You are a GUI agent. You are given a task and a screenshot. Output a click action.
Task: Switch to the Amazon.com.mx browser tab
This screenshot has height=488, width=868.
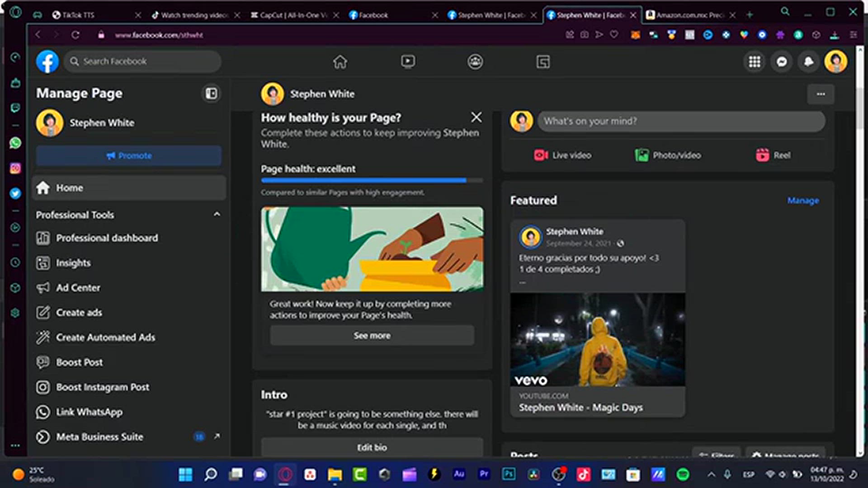pyautogui.click(x=687, y=15)
